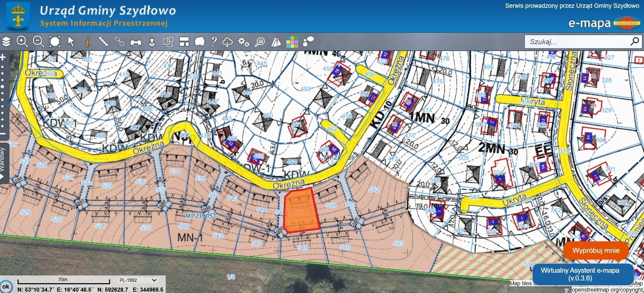Click the plus on the zoom slider
Image resolution: width=644 pixels, height=293 pixels.
(3, 57)
